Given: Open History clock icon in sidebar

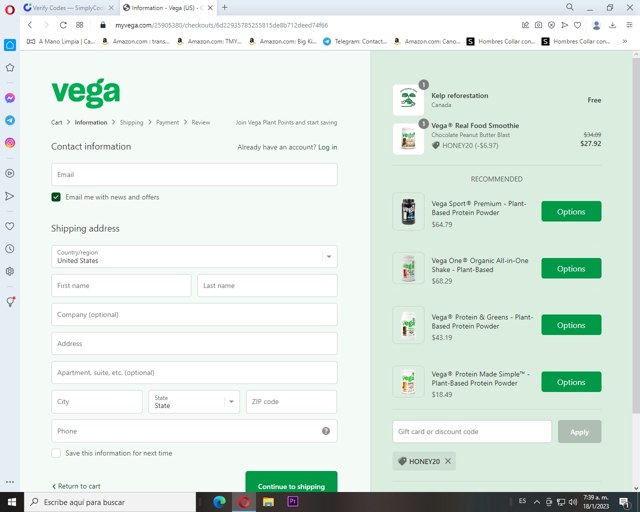Looking at the screenshot, I should [x=10, y=249].
